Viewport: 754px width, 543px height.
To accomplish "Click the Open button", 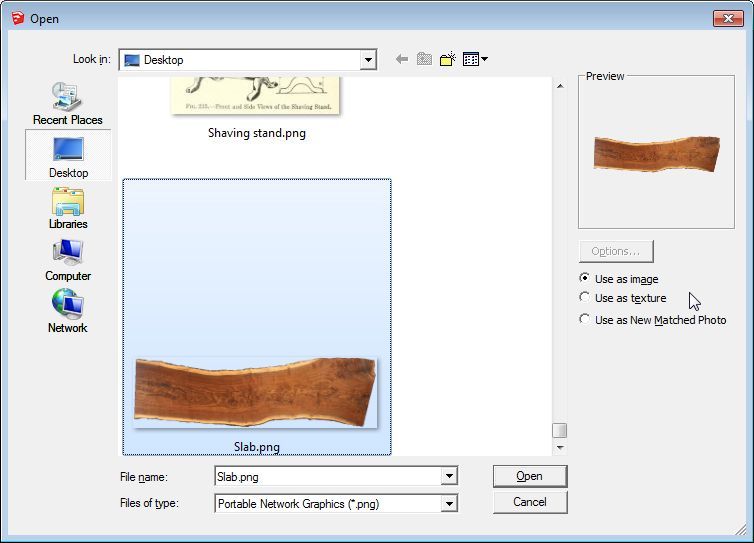I will [x=529, y=476].
